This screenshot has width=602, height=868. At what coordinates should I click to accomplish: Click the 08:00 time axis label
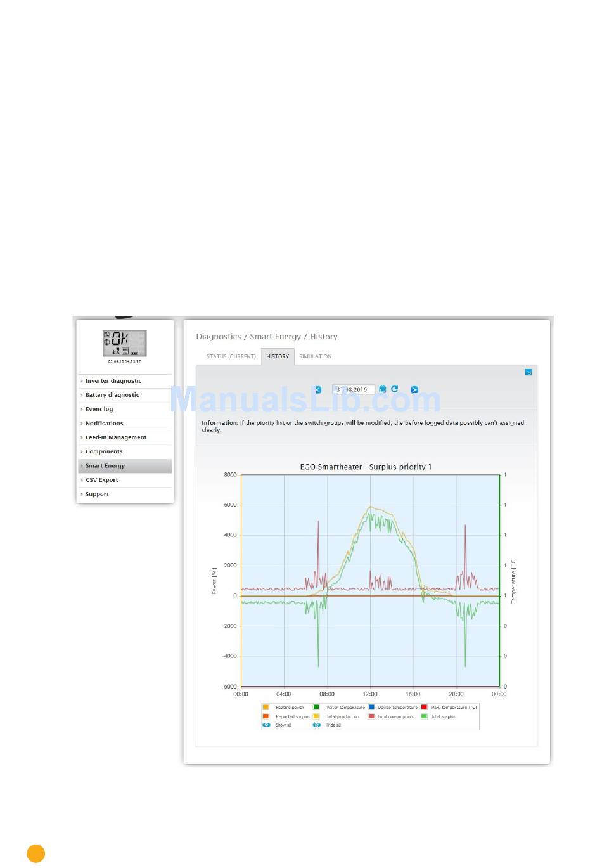pyautogui.click(x=327, y=694)
